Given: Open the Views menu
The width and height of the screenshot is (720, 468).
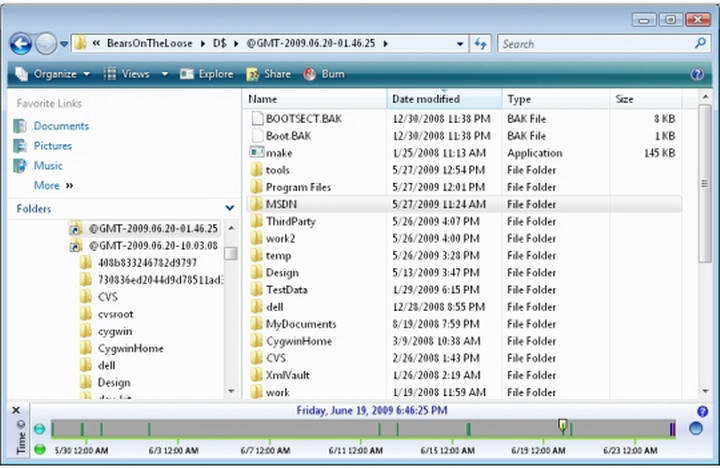Looking at the screenshot, I should point(129,74).
